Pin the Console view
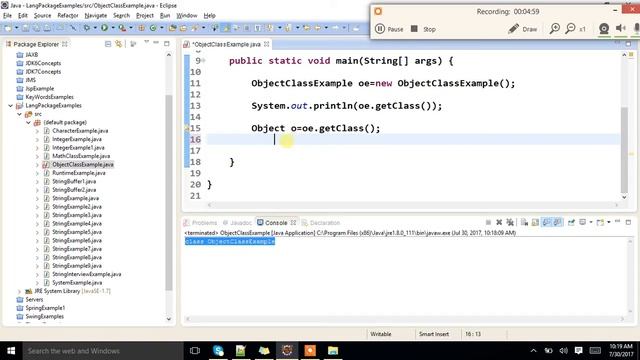This screenshot has height=360, width=640. click(x=571, y=222)
